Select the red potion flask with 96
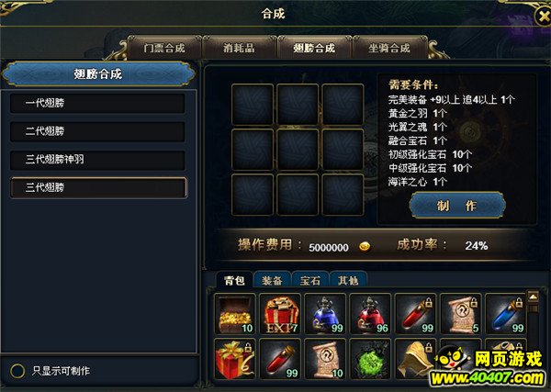The width and height of the screenshot is (551, 392). 370,314
